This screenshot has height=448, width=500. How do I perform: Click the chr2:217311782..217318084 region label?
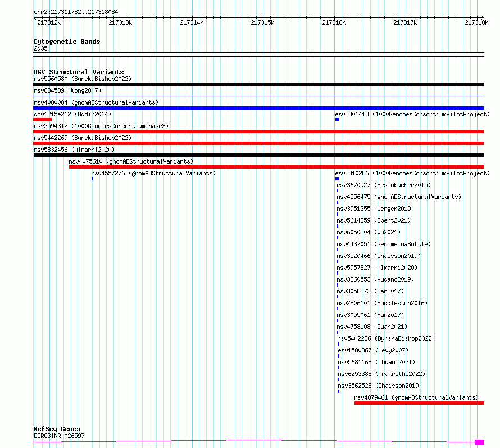(76, 12)
